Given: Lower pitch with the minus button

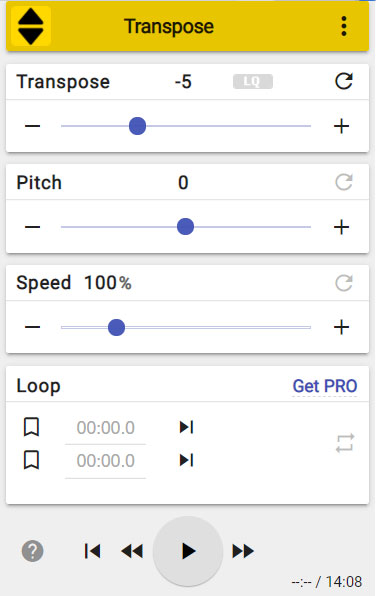Looking at the screenshot, I should pos(32,227).
